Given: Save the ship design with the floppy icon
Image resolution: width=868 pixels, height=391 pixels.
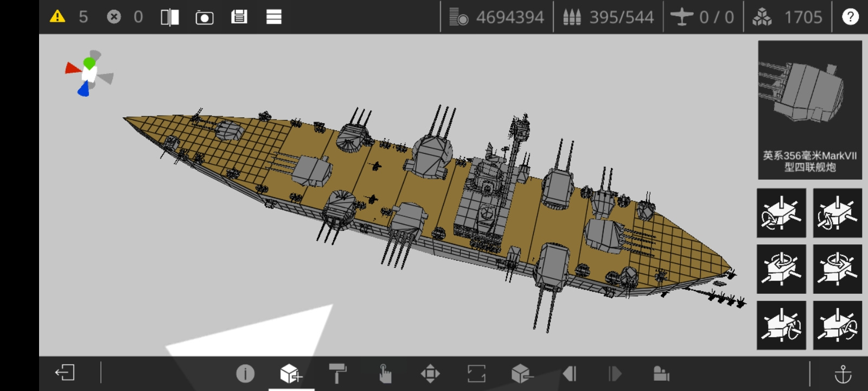Looking at the screenshot, I should click(239, 17).
